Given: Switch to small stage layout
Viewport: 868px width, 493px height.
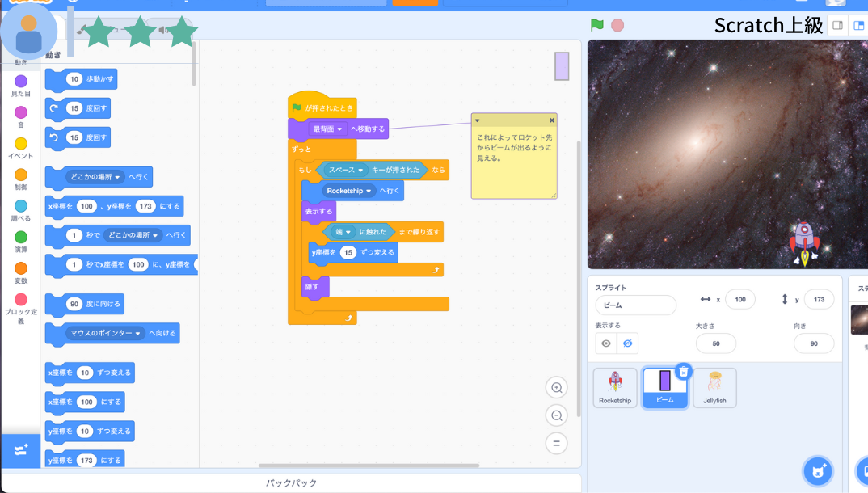Looking at the screenshot, I should 837,25.
